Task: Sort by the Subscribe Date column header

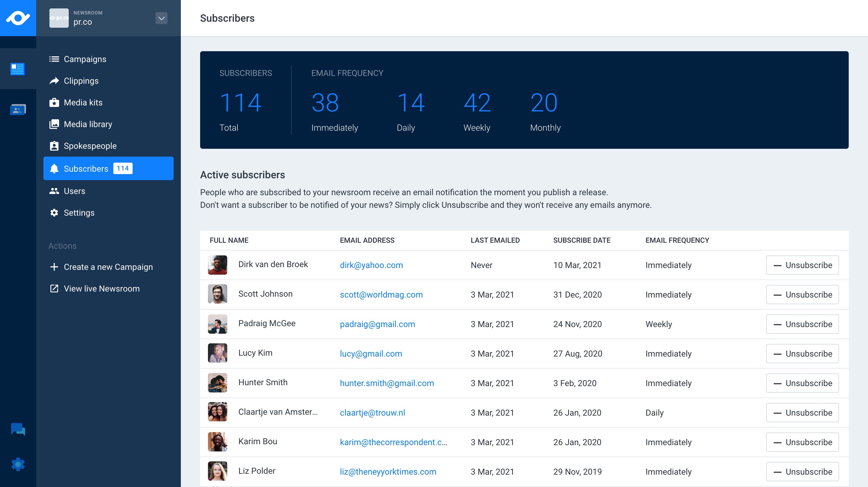Action: [x=582, y=240]
